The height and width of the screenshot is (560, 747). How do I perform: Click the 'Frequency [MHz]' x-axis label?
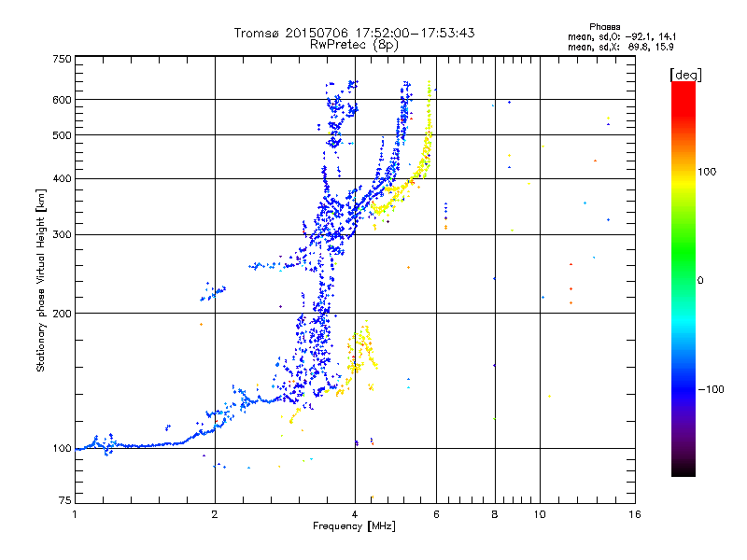click(354, 526)
